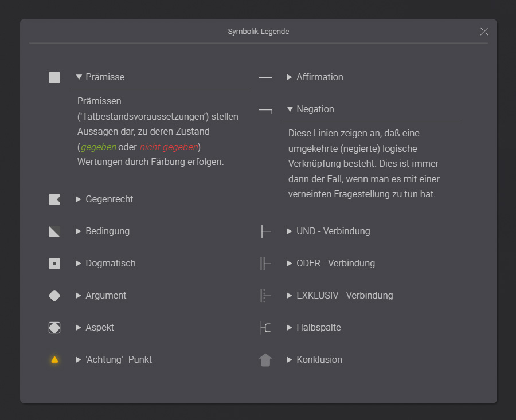Image resolution: width=516 pixels, height=420 pixels.
Task: Select the Argument diamond icon
Action: point(54,295)
